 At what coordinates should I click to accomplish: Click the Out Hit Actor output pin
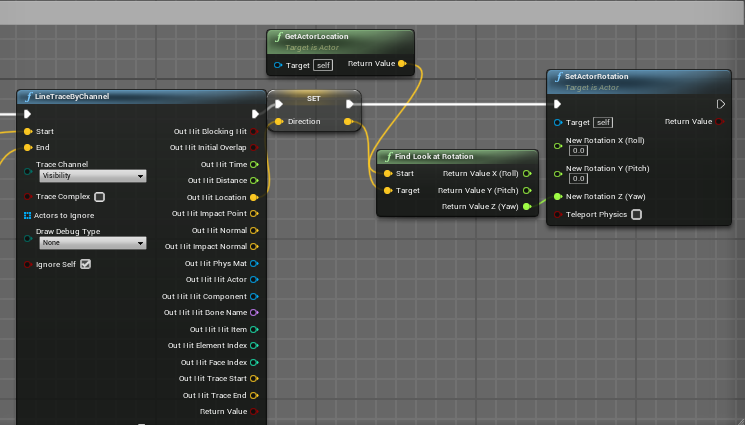click(x=254, y=279)
